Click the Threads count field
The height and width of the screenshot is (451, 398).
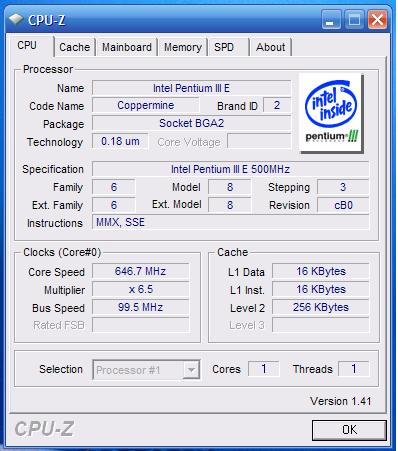tap(354, 369)
